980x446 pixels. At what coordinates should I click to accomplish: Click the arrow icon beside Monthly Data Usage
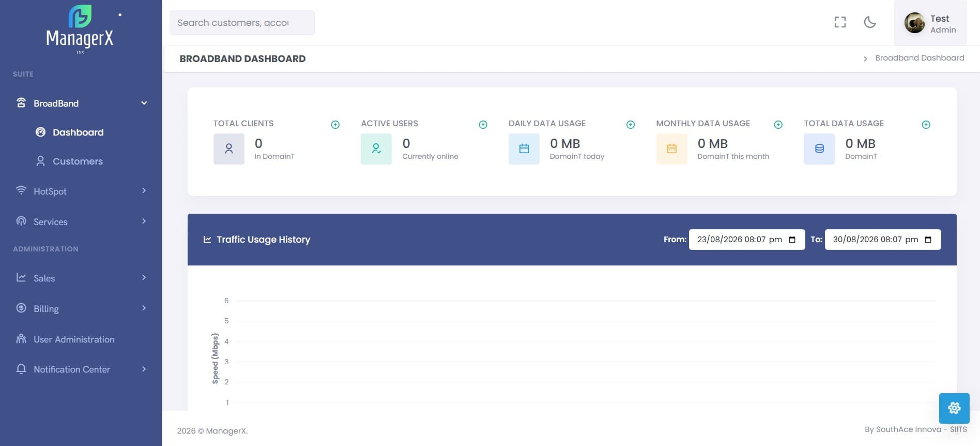point(778,125)
